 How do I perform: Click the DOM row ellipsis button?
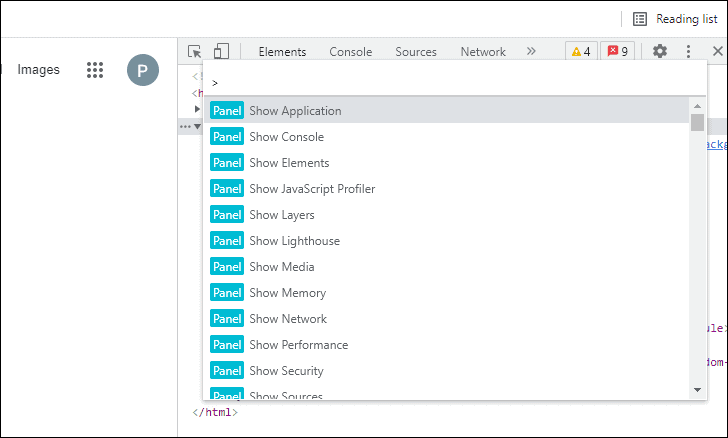185,126
